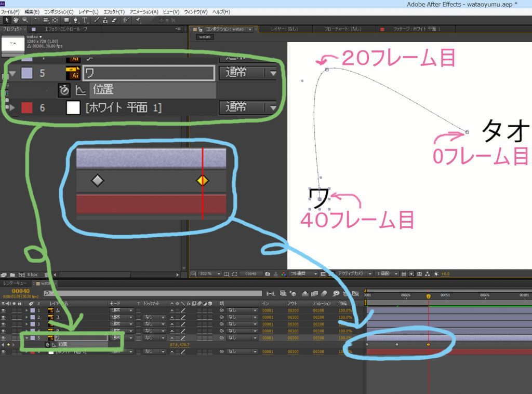Create a new composition from Project panel footer
532x394 pixels.
22,275
